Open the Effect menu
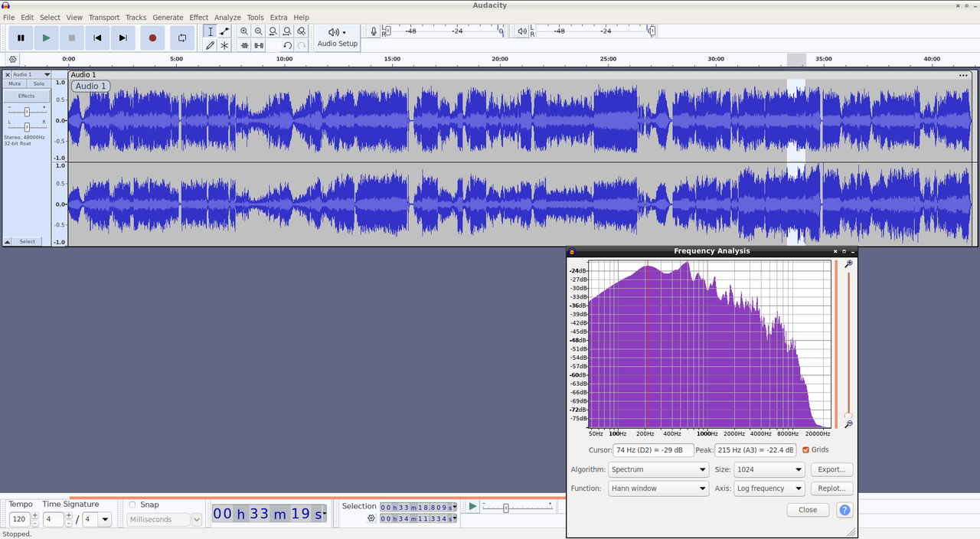980x539 pixels. tap(199, 17)
